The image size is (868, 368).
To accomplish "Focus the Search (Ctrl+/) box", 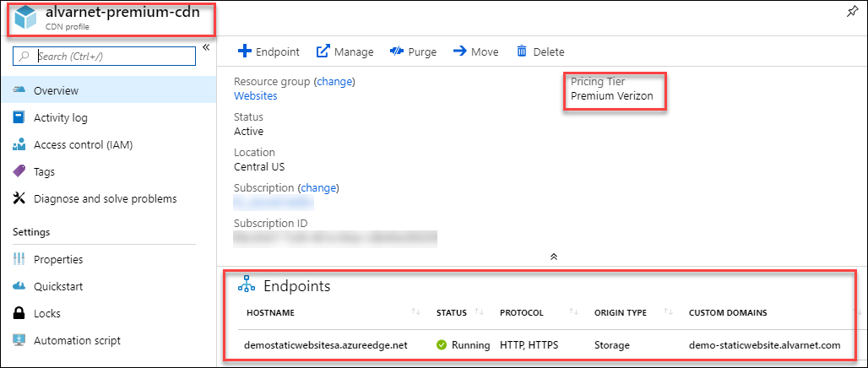I will tap(104, 56).
